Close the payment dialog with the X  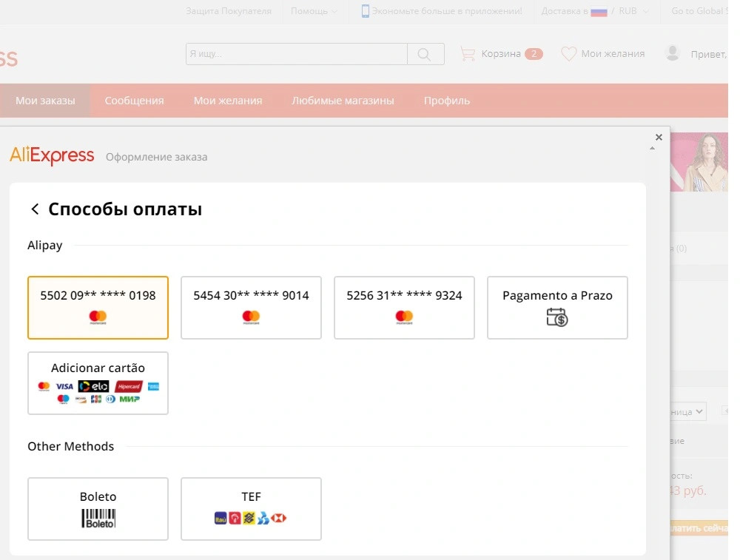click(659, 138)
